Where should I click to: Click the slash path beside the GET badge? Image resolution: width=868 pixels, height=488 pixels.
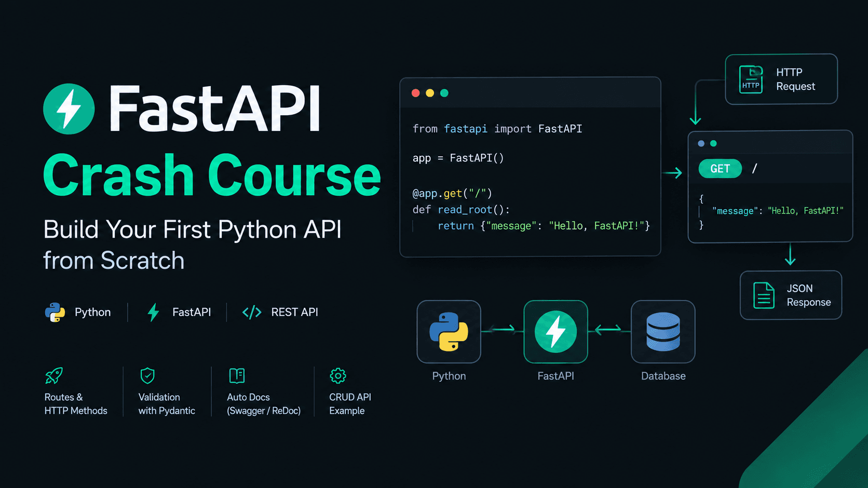pyautogui.click(x=755, y=169)
